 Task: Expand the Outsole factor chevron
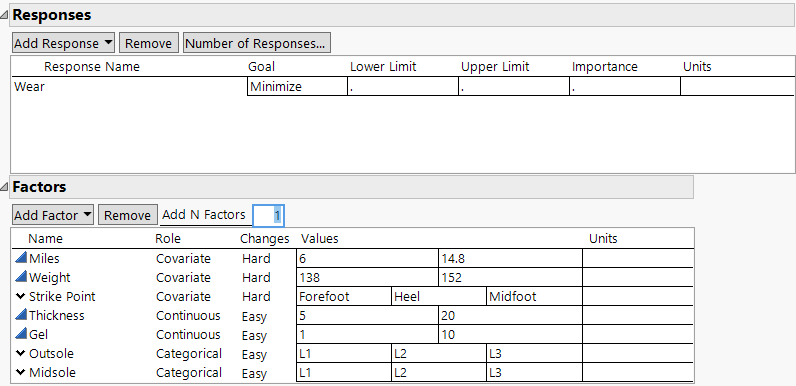pyautogui.click(x=20, y=353)
